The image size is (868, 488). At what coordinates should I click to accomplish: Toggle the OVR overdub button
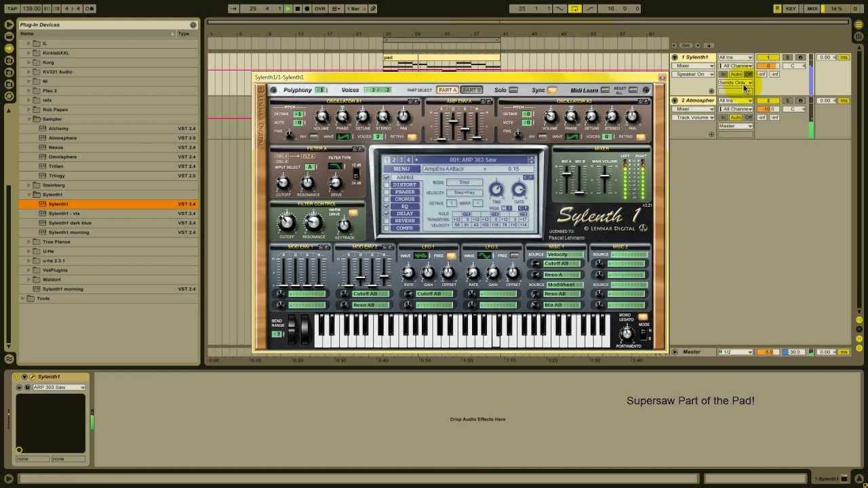coord(319,9)
